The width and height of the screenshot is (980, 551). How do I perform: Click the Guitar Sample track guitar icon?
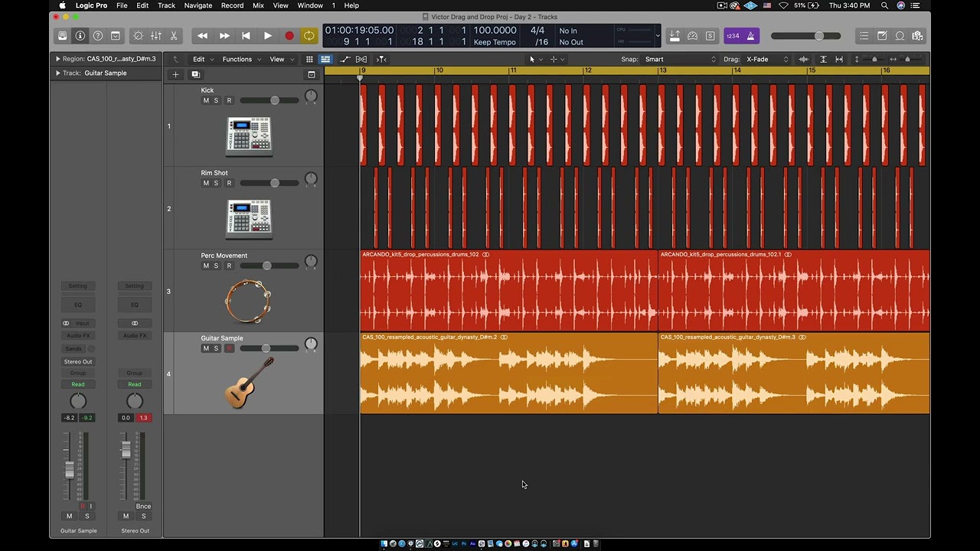click(249, 383)
